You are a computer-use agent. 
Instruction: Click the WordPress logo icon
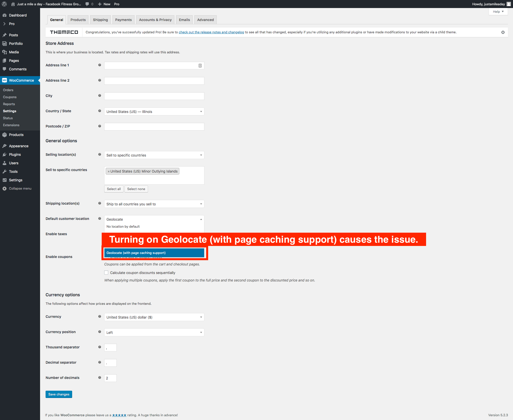pyautogui.click(x=4, y=4)
